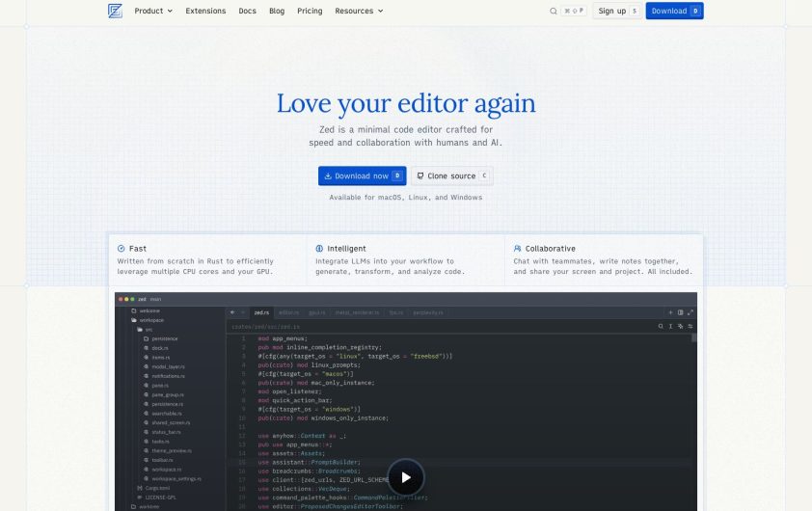Click the Sign up button
Image resolution: width=812 pixels, height=511 pixels.
617,11
